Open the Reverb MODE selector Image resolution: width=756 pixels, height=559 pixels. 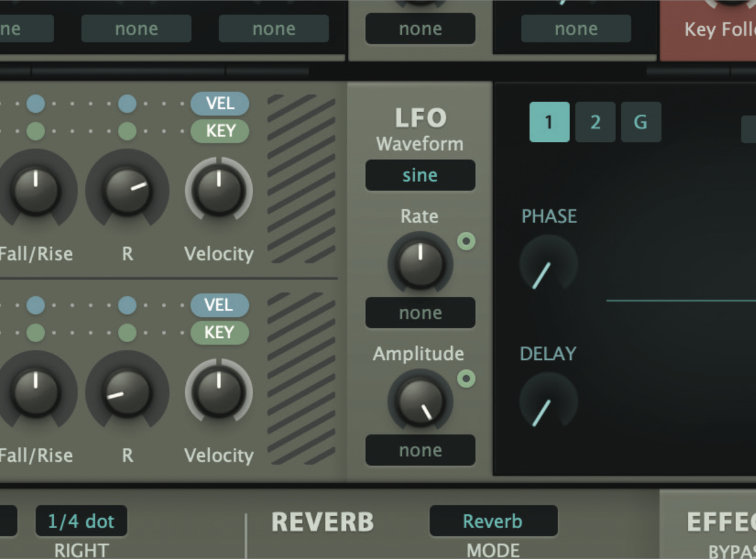coord(493,521)
